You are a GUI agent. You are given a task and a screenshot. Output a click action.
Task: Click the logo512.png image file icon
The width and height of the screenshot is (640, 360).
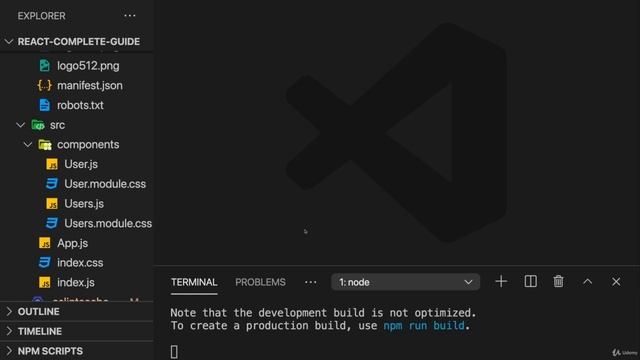coord(44,66)
